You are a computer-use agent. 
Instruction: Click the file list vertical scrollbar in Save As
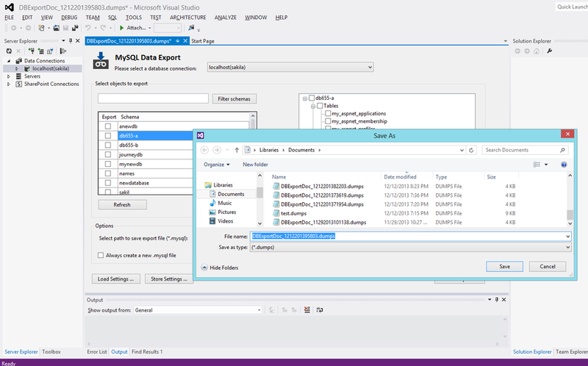(x=570, y=199)
